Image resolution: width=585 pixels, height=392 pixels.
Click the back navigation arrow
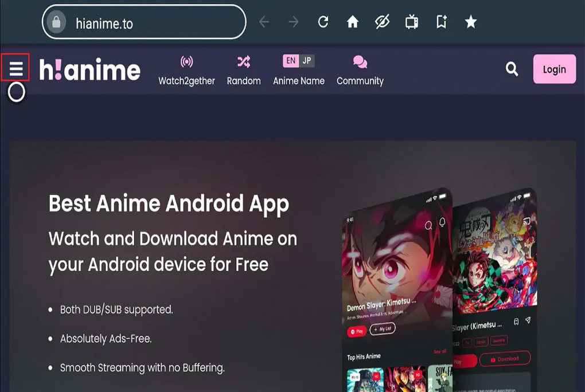tap(263, 21)
